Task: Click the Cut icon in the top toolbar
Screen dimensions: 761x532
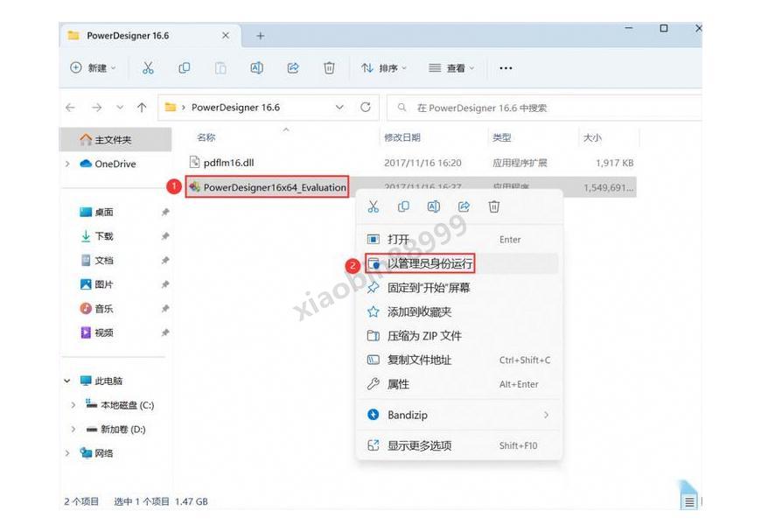Action: coord(148,68)
